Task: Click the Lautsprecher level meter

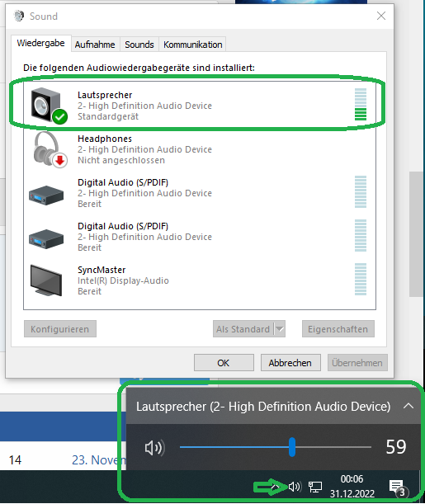Action: [x=361, y=104]
